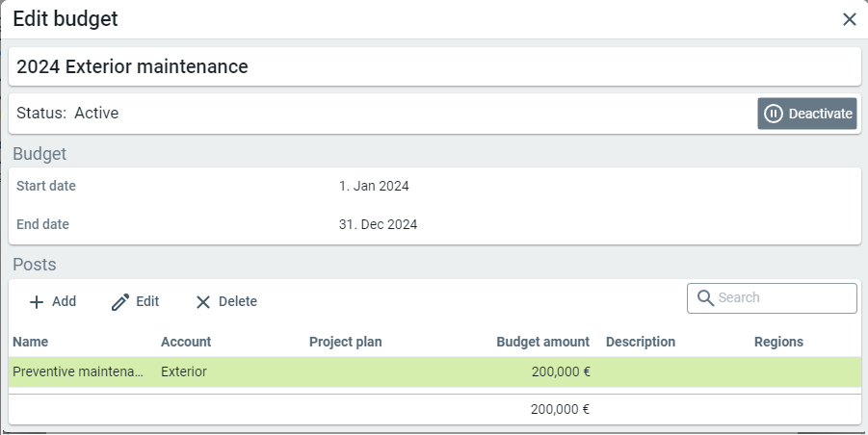Deactivate the budget
Image resolution: width=868 pixels, height=435 pixels.
806,114
